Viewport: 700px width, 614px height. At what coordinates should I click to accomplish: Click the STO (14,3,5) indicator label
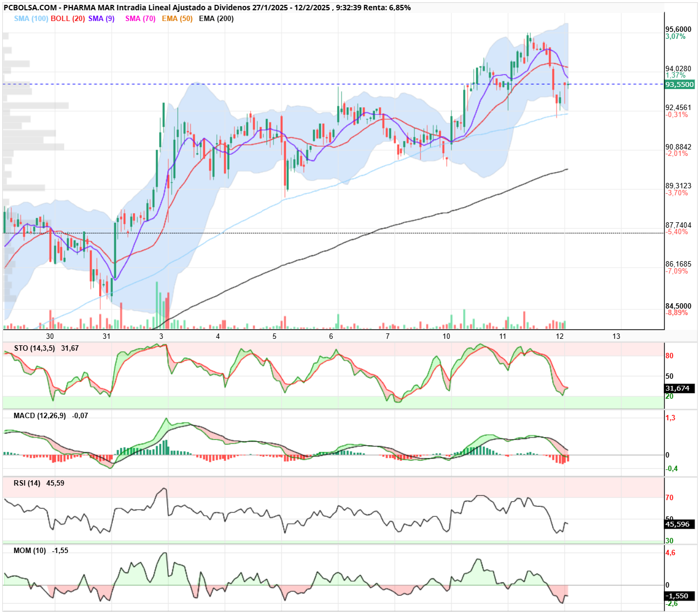click(35, 348)
